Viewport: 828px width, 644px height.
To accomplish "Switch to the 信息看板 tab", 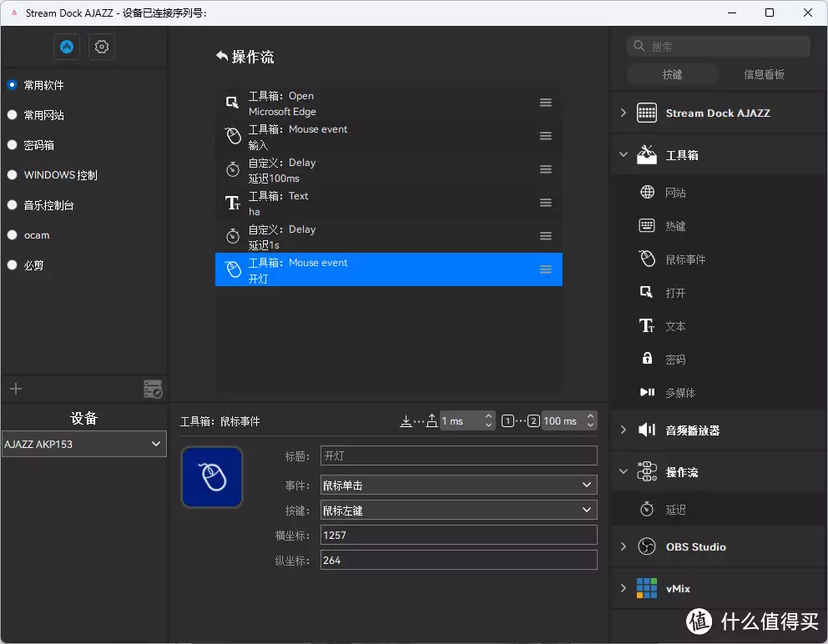I will point(764,74).
